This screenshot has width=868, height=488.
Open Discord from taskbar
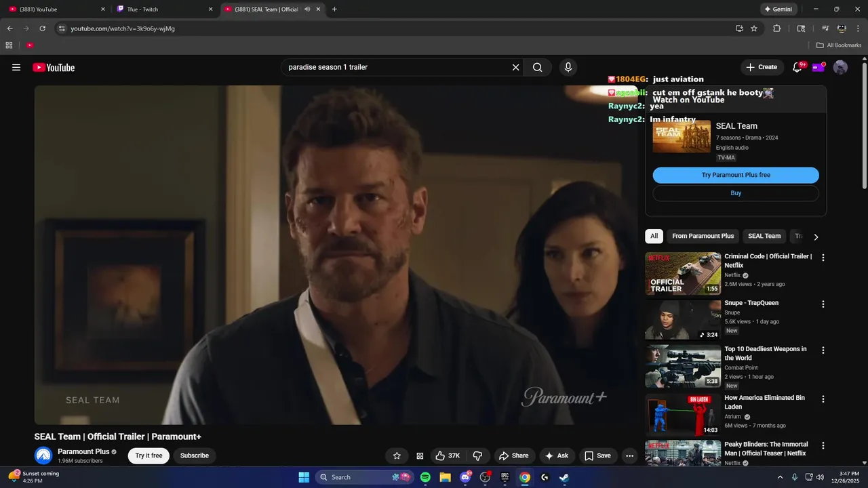(465, 477)
